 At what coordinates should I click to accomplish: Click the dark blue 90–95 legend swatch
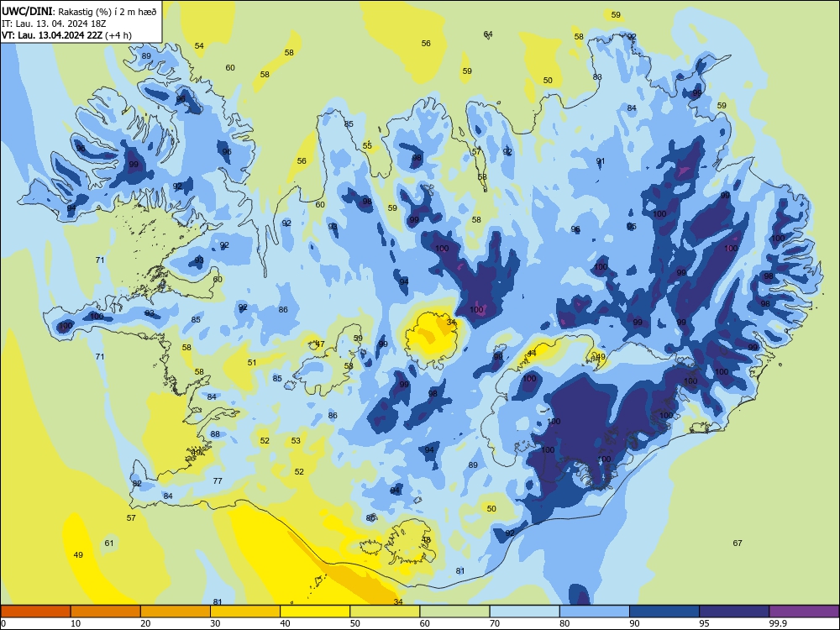coord(664,612)
